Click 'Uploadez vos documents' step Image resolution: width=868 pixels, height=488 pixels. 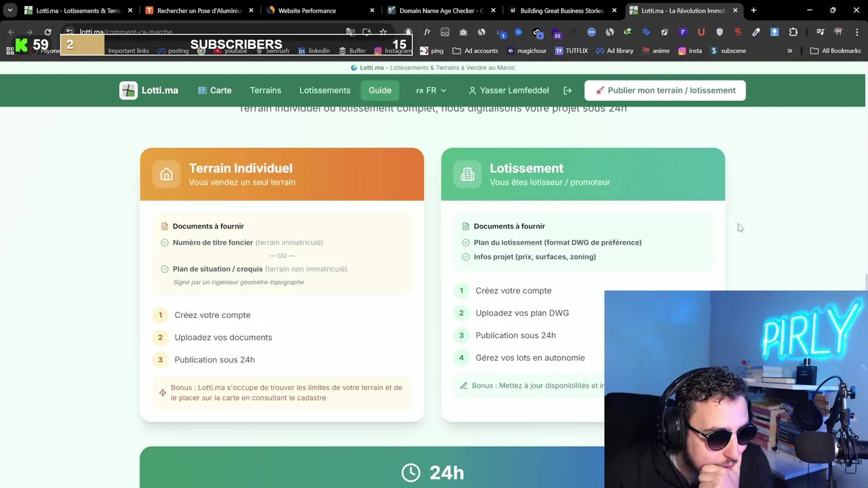coord(223,338)
